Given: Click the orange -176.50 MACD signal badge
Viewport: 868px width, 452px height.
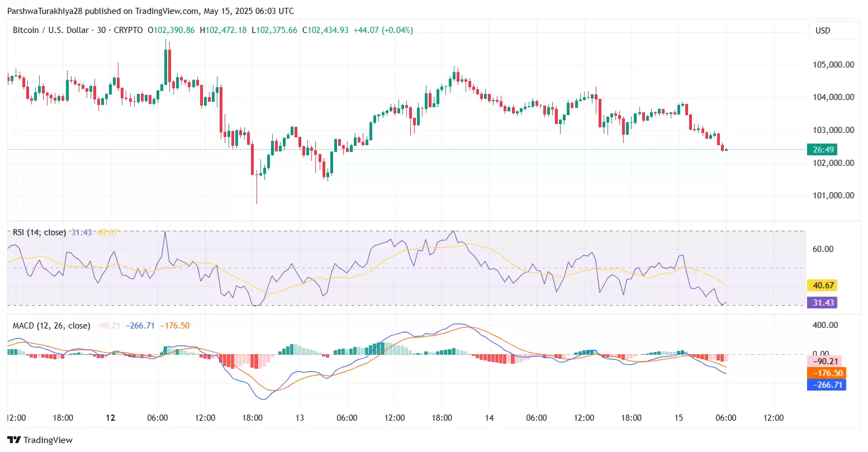Looking at the screenshot, I should [x=826, y=373].
